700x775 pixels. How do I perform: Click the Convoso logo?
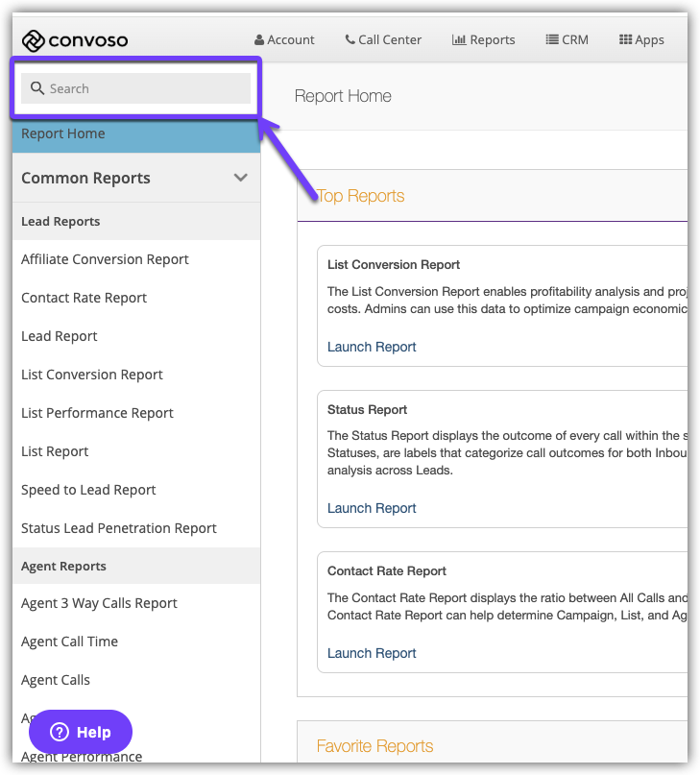[x=75, y=40]
